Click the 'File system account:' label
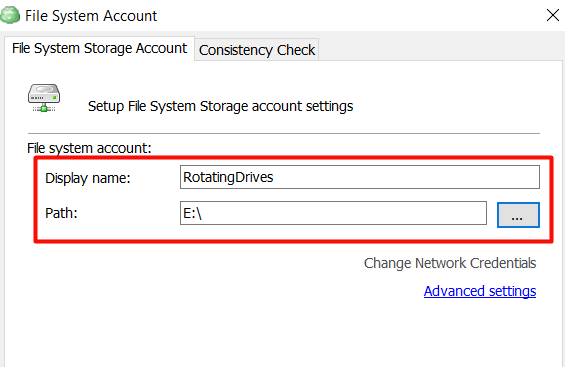The width and height of the screenshot is (565, 367). (x=89, y=148)
